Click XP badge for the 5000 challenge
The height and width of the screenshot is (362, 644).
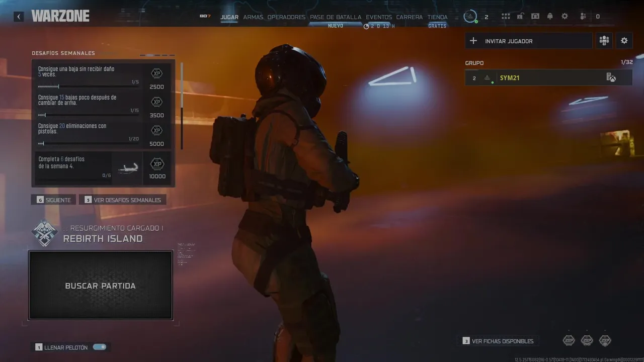(156, 130)
